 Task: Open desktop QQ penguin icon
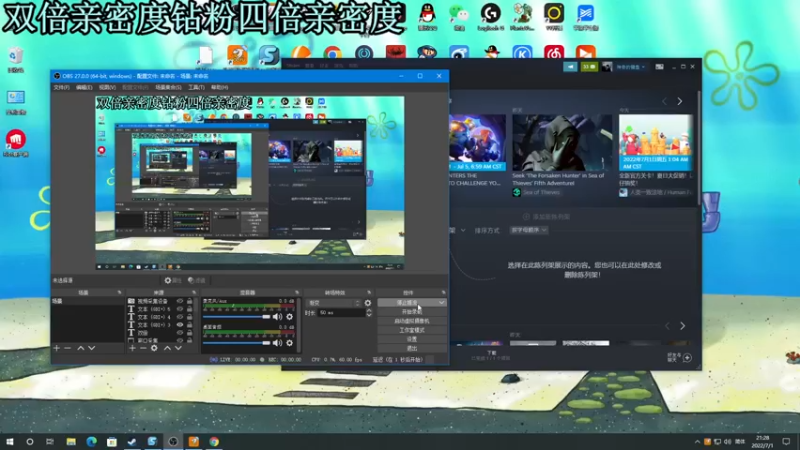click(427, 15)
